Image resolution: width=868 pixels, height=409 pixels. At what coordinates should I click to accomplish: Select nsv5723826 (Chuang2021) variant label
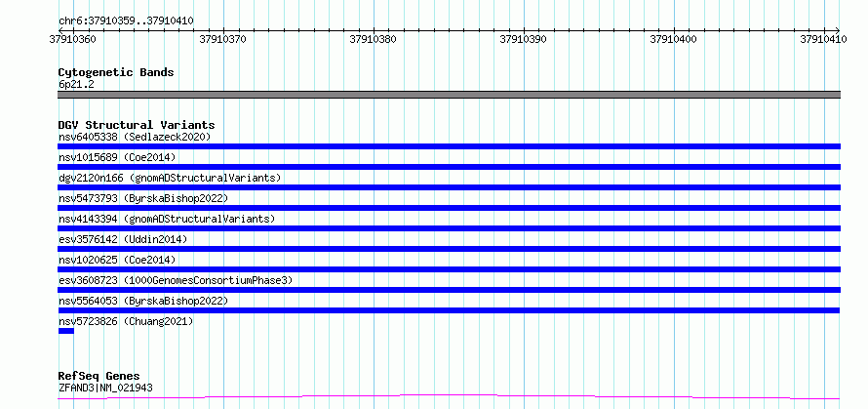[x=126, y=321]
